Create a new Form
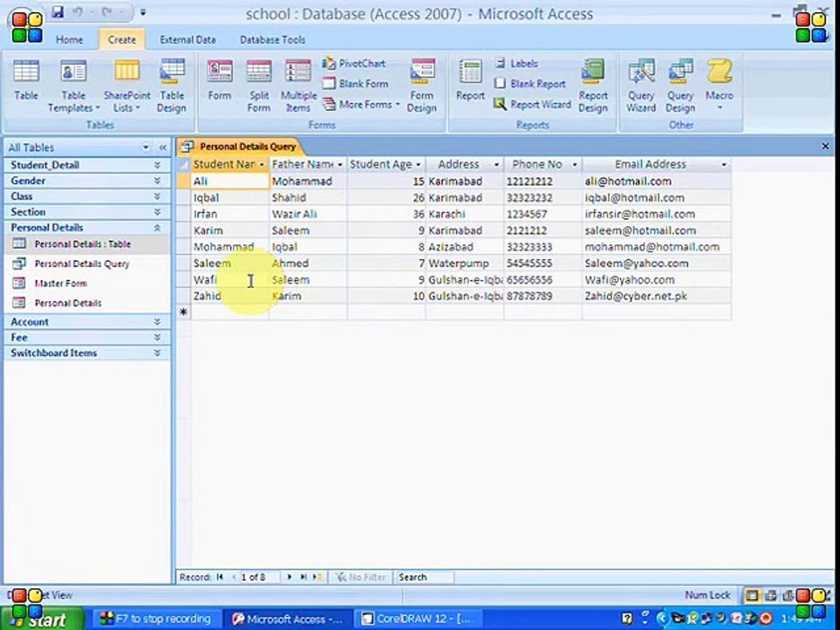 point(220,80)
